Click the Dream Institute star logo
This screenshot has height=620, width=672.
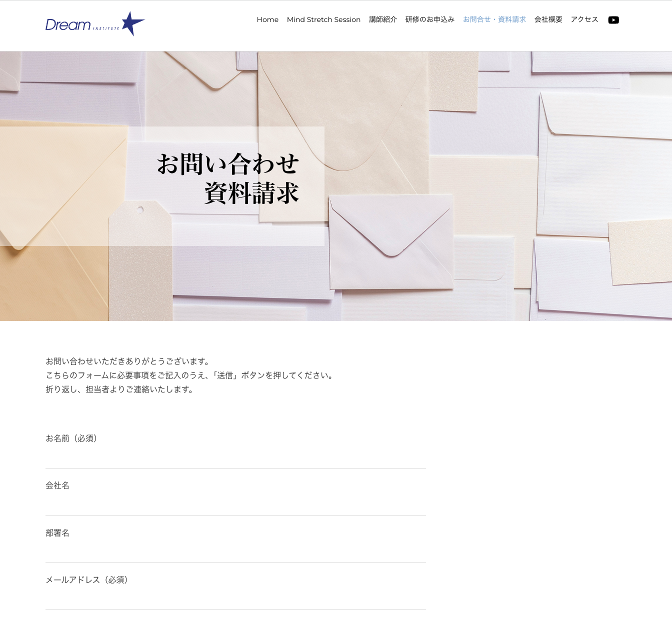[95, 23]
